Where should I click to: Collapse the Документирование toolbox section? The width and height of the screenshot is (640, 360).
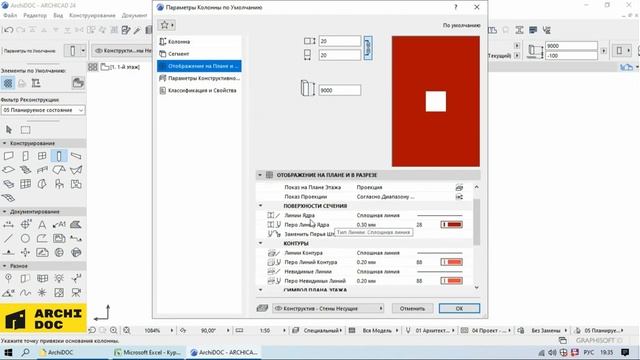[x=4, y=211]
